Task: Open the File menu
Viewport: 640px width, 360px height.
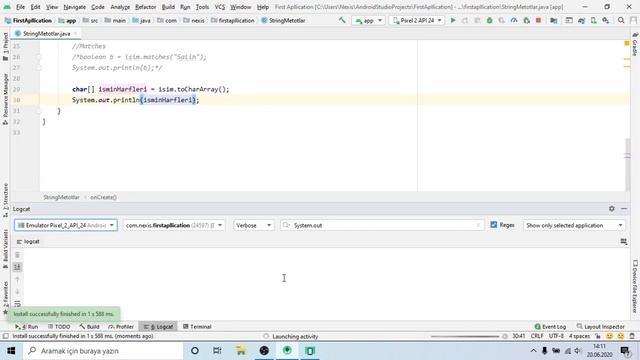Action: tap(20, 7)
